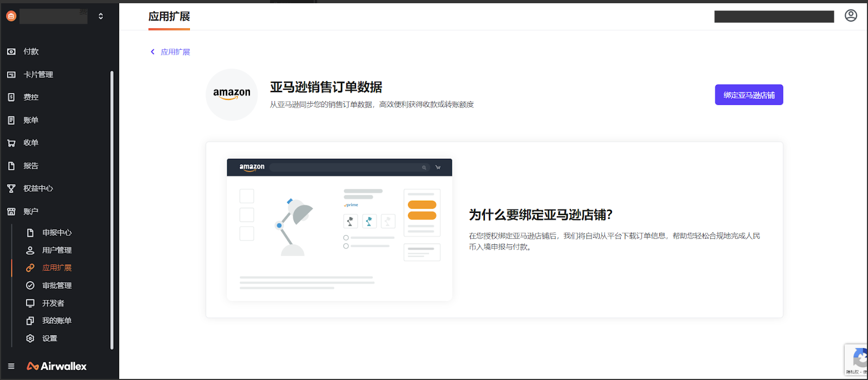Viewport: 868px width, 380px height.
Task: Select 收单 in the sidebar
Action: [31, 143]
